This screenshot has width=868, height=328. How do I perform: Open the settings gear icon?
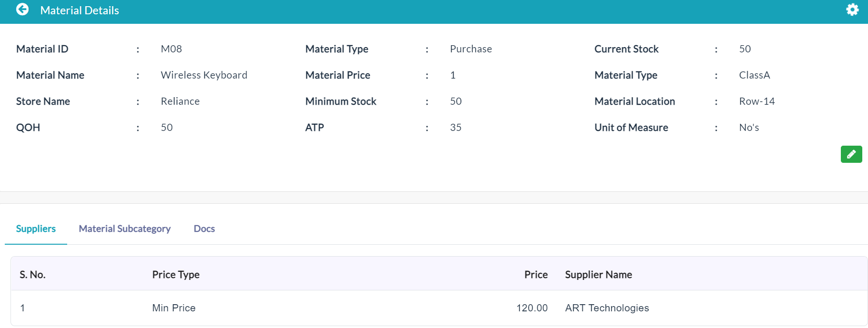[852, 10]
